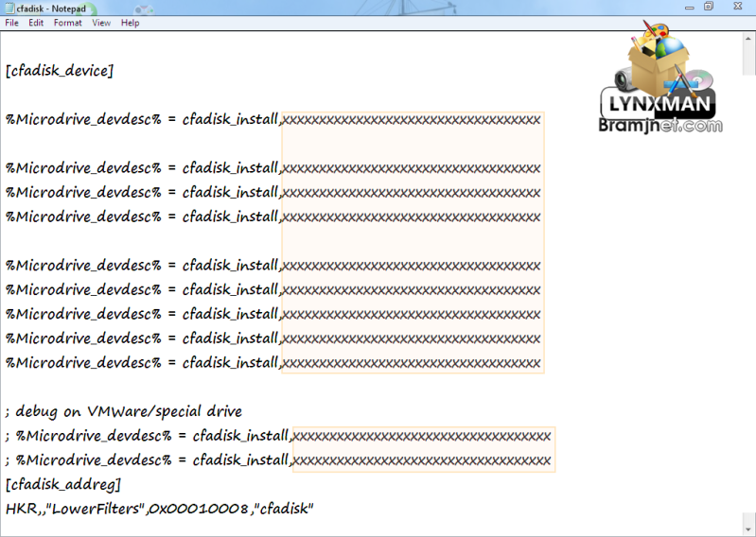Click the Notepad icon in title bar
The height and width of the screenshot is (537, 756).
point(8,7)
